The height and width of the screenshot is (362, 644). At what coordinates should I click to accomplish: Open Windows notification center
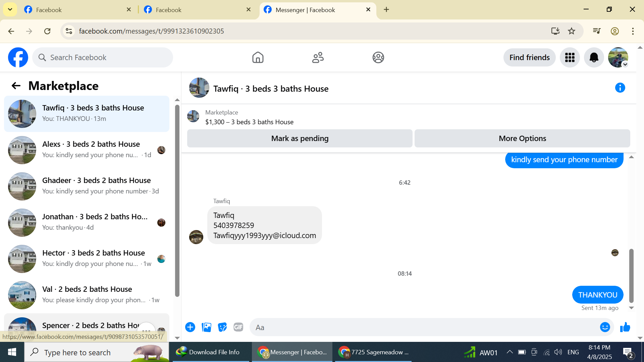(628, 352)
